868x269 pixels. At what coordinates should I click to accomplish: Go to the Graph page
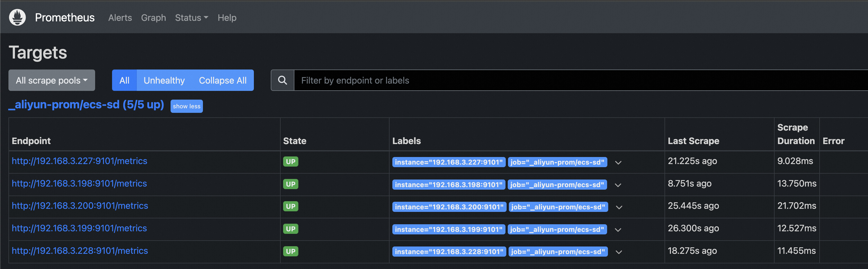tap(153, 17)
